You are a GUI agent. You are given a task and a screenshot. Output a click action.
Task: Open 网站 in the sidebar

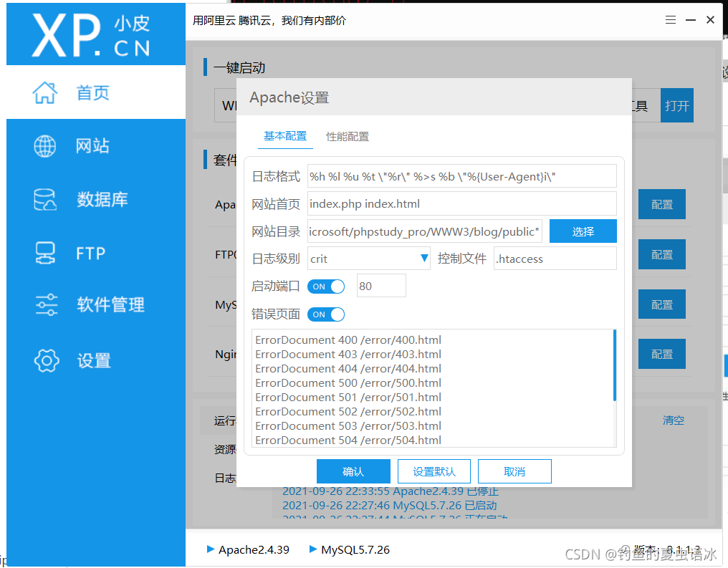tap(95, 146)
